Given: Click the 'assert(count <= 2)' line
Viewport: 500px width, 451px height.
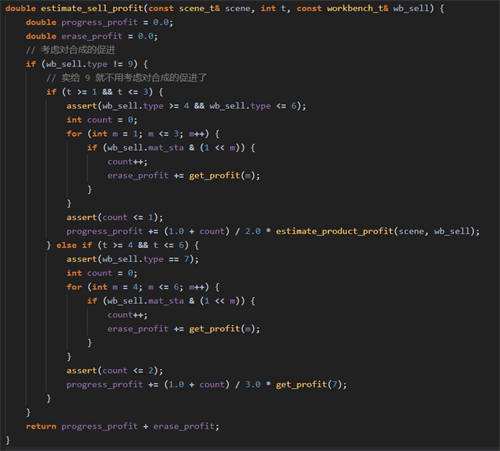Looking at the screenshot, I should (x=115, y=371).
